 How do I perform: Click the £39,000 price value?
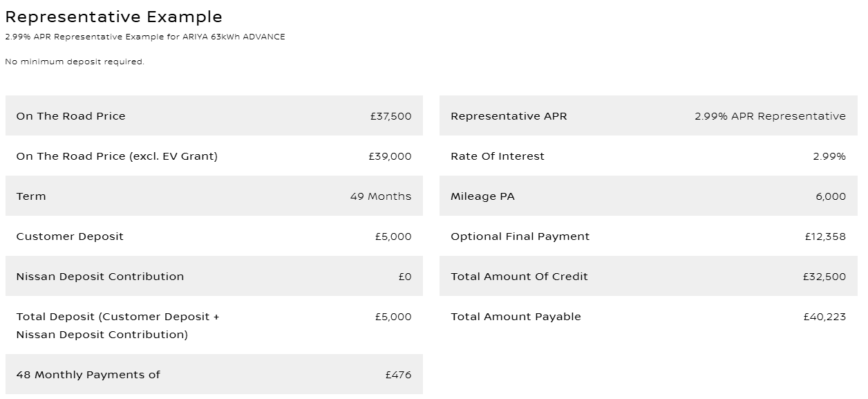point(390,156)
